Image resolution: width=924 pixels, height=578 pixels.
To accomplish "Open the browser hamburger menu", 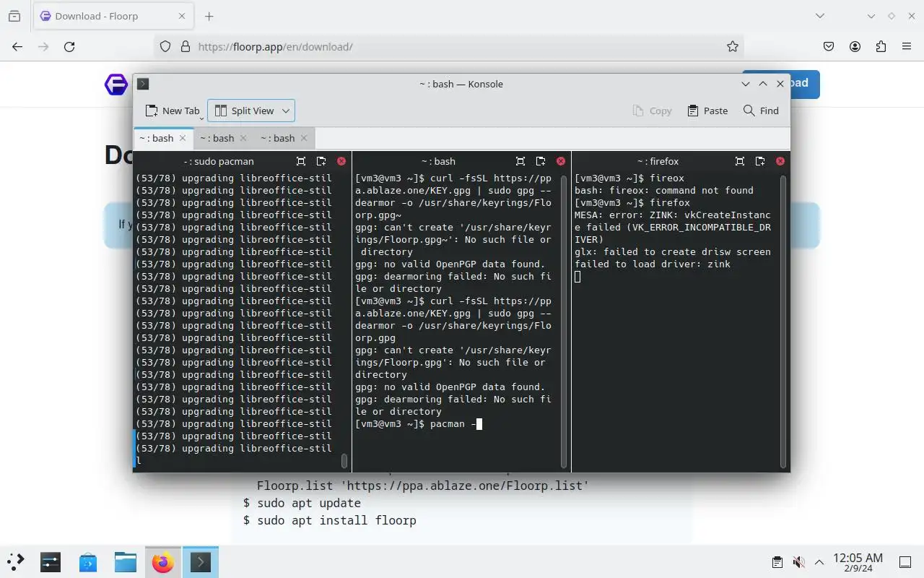I will tap(907, 46).
